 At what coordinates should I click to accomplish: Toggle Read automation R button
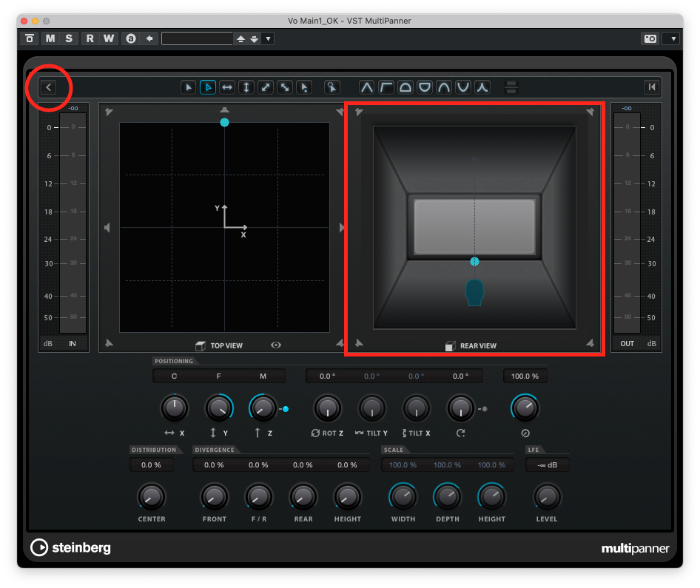(90, 38)
